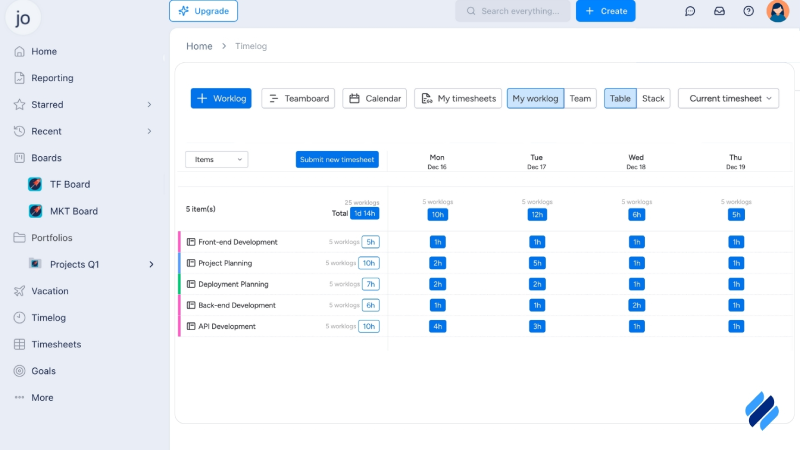Open the user profile avatar
This screenshot has width=800, height=450.
click(x=777, y=11)
